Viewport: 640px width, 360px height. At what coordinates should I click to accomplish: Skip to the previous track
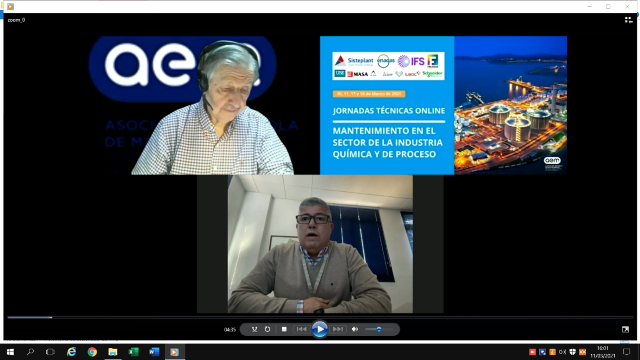(x=302, y=329)
